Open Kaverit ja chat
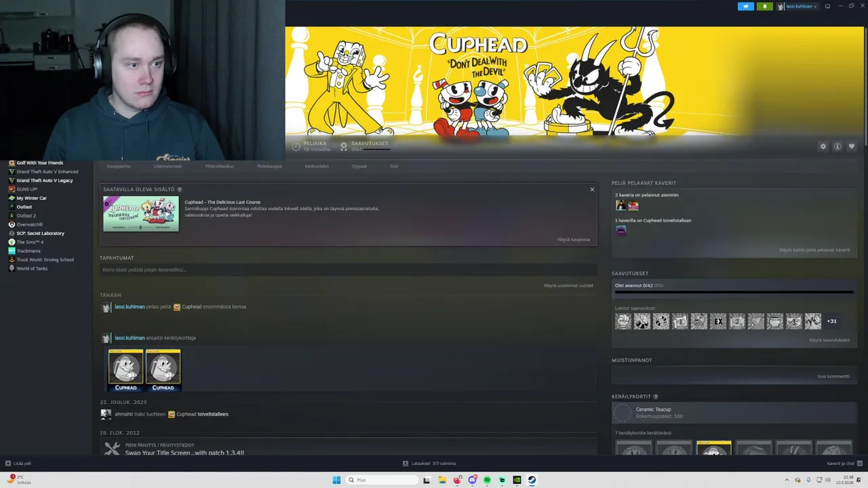This screenshot has width=868, height=488. point(844,464)
